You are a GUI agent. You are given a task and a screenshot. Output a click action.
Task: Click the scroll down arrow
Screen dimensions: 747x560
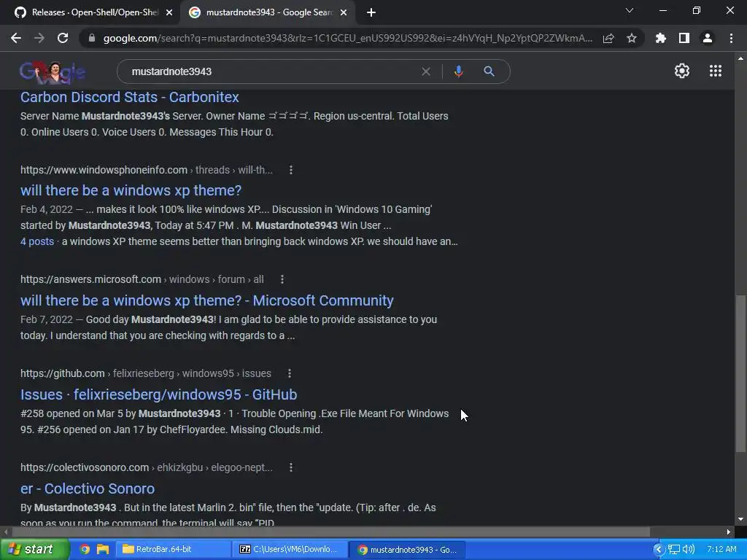pyautogui.click(x=740, y=519)
